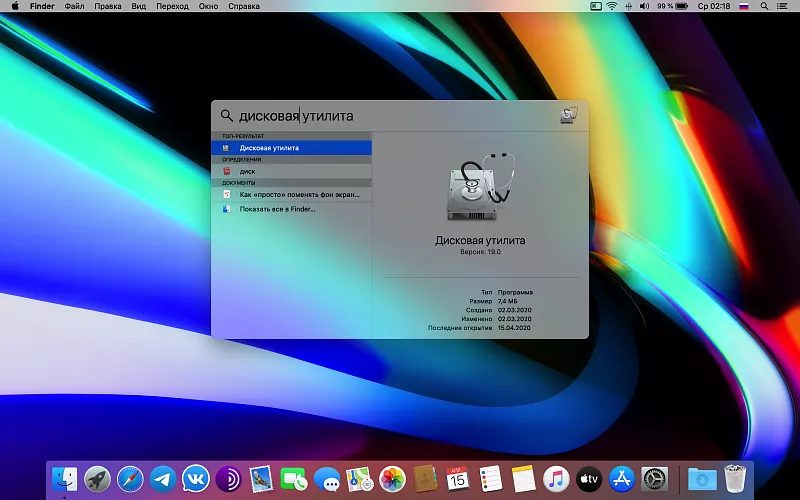
Task: Launch Telegram from the Dock
Action: (x=163, y=478)
